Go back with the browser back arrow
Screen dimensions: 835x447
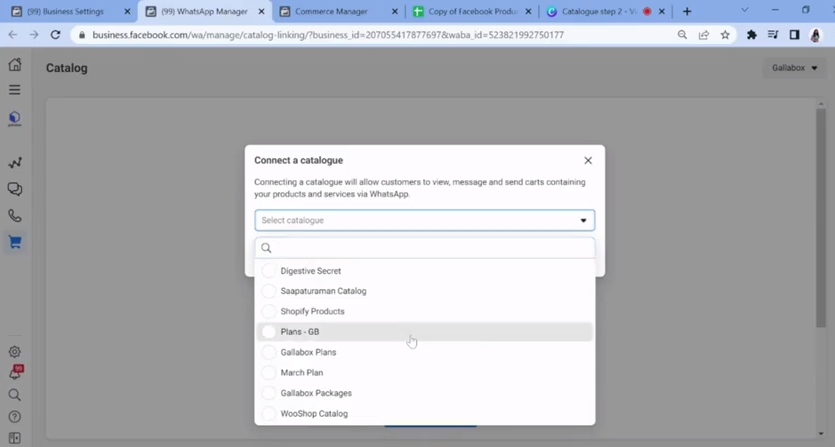pos(13,35)
